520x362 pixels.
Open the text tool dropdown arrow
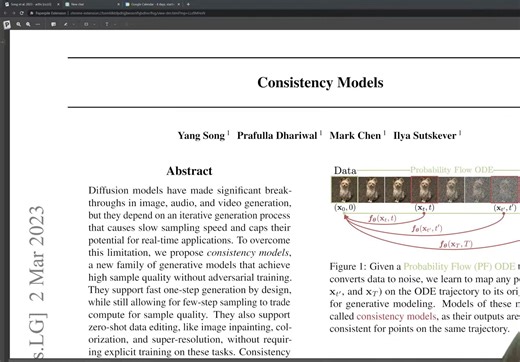[x=115, y=24]
